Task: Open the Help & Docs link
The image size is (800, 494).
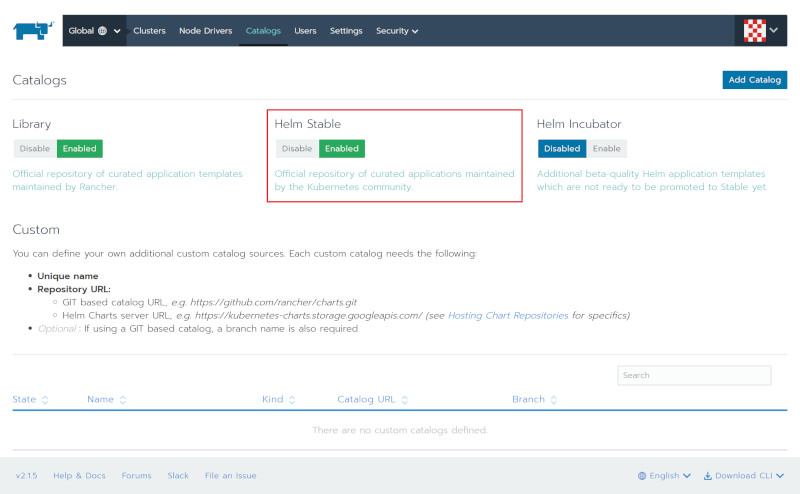Action: [x=79, y=476]
